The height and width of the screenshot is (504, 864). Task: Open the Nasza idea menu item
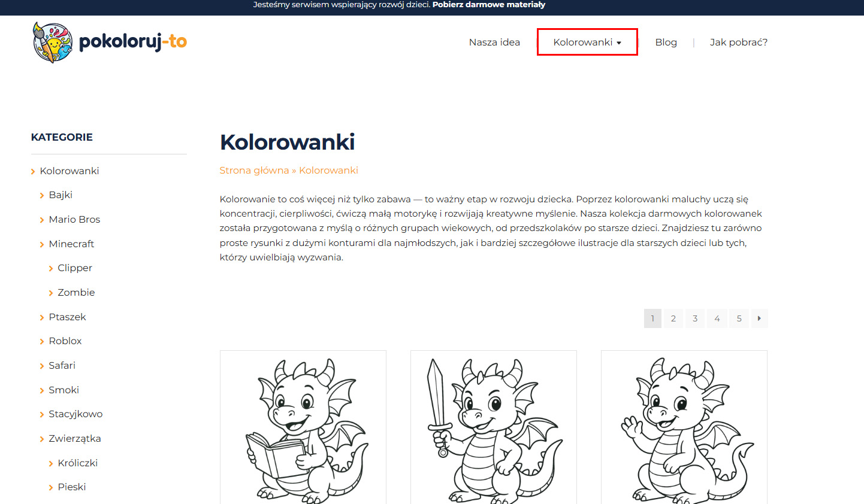pyautogui.click(x=494, y=42)
